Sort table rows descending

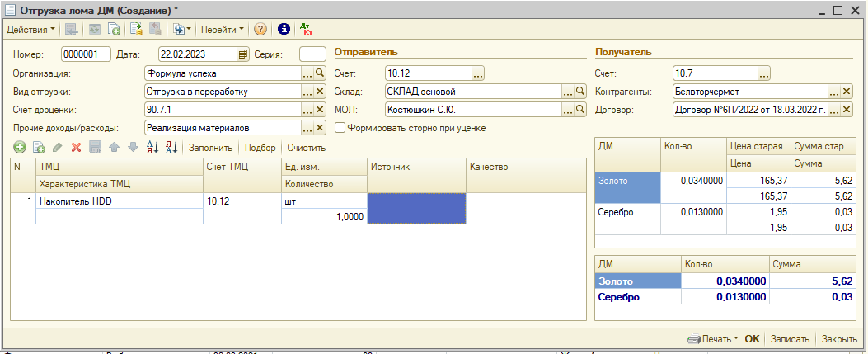(x=171, y=148)
